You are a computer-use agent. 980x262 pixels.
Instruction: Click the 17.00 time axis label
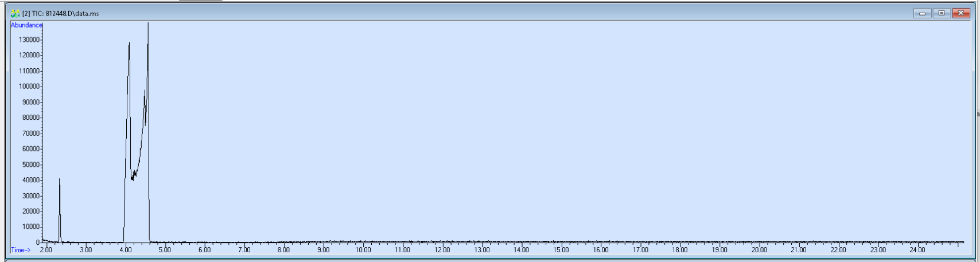(640, 250)
